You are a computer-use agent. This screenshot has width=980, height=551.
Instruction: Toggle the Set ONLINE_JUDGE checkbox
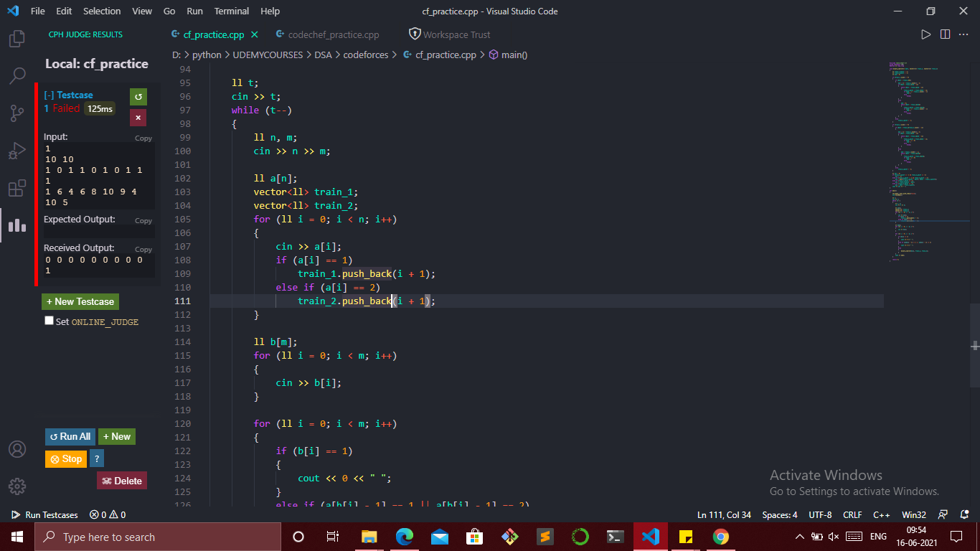[49, 321]
